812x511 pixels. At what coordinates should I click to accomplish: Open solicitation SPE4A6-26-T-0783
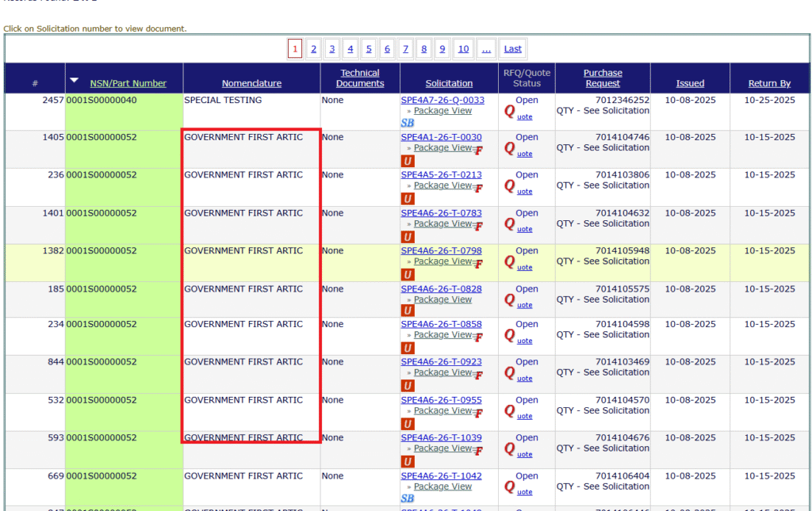[441, 213]
